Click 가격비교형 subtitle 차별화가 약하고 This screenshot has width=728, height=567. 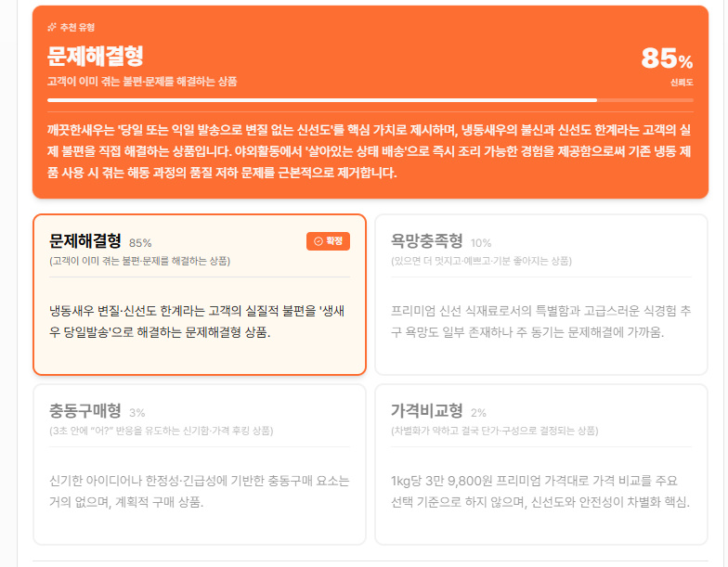pyautogui.click(x=494, y=431)
